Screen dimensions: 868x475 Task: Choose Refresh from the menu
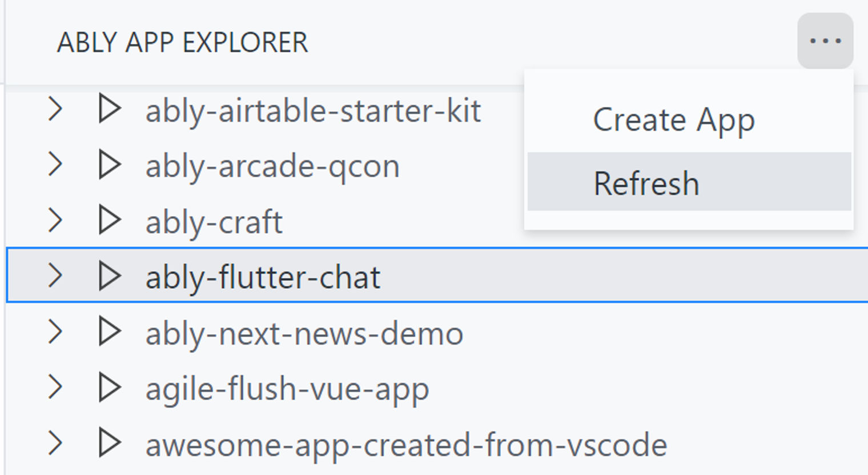pos(646,182)
